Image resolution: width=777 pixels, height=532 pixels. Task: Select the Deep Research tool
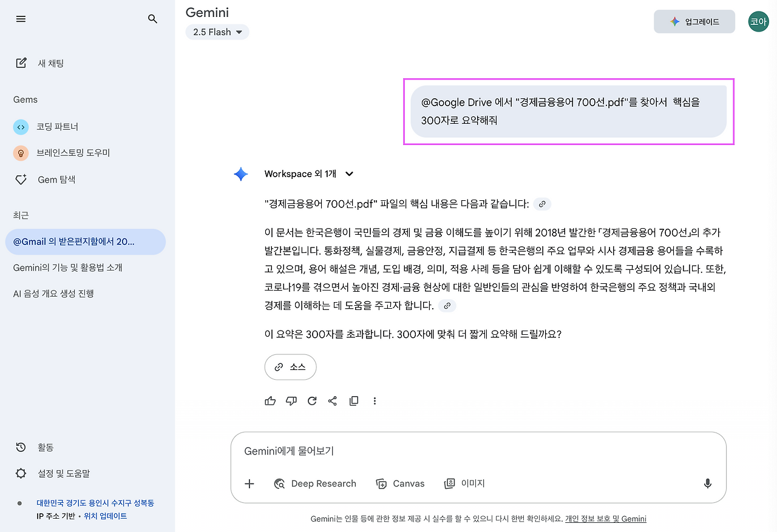tap(315, 483)
